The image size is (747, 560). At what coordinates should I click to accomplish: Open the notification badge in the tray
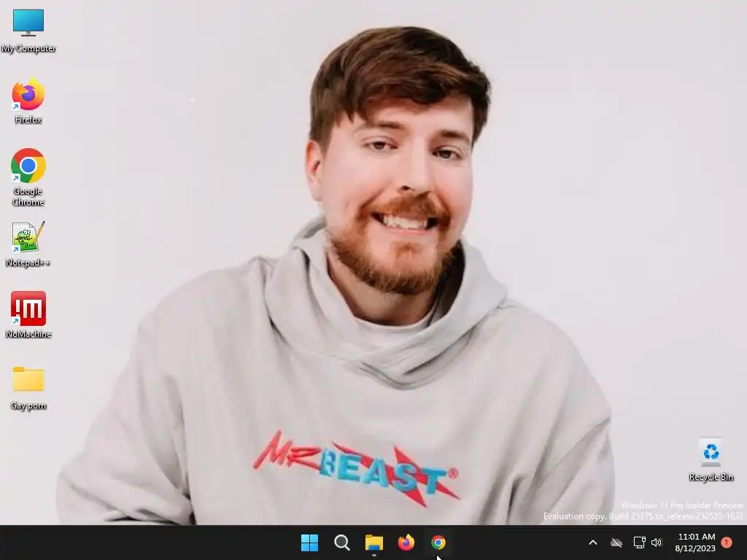(x=727, y=542)
